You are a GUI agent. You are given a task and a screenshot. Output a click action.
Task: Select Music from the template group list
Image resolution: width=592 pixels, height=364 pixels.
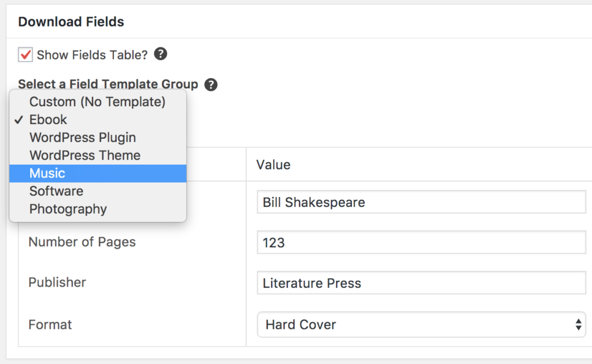tap(47, 173)
